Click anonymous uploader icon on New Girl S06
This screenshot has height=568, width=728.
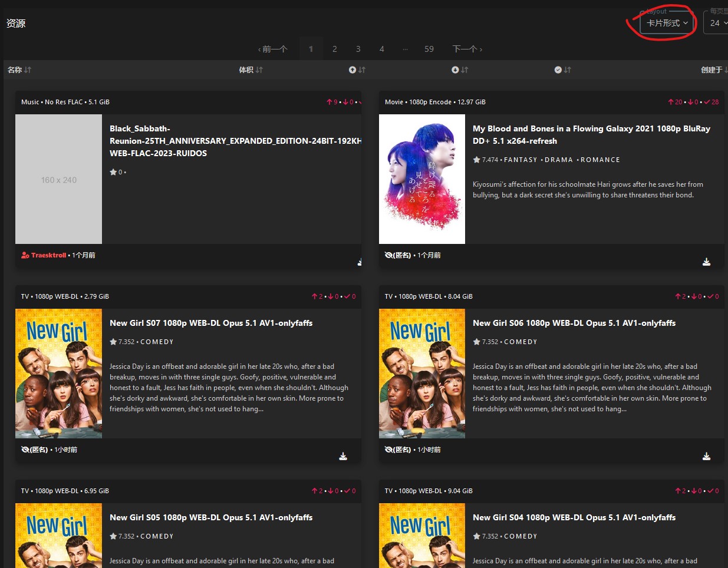click(x=389, y=450)
